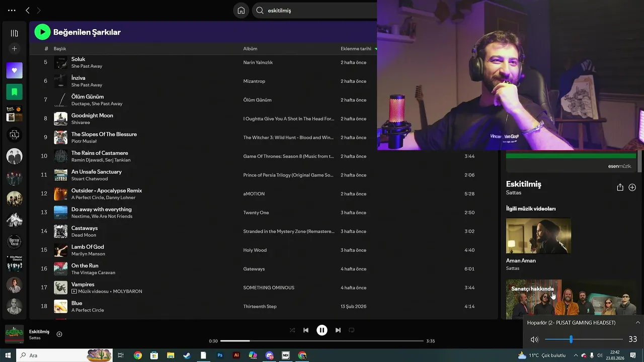Click the An Unsafe Sanctuary cover art
Screen dimensions: 644x362
(x=60, y=175)
